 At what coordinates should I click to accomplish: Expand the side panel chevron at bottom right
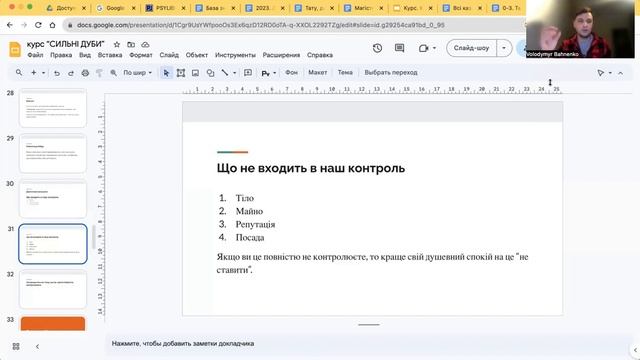(635, 350)
